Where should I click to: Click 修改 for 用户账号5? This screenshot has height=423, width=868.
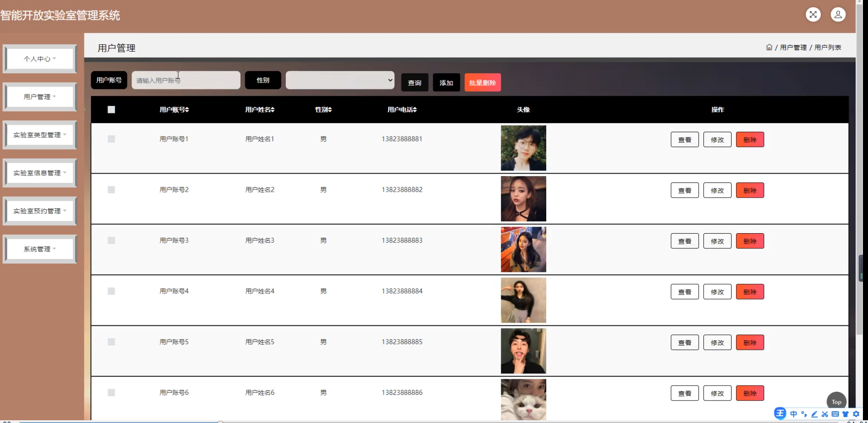point(717,342)
